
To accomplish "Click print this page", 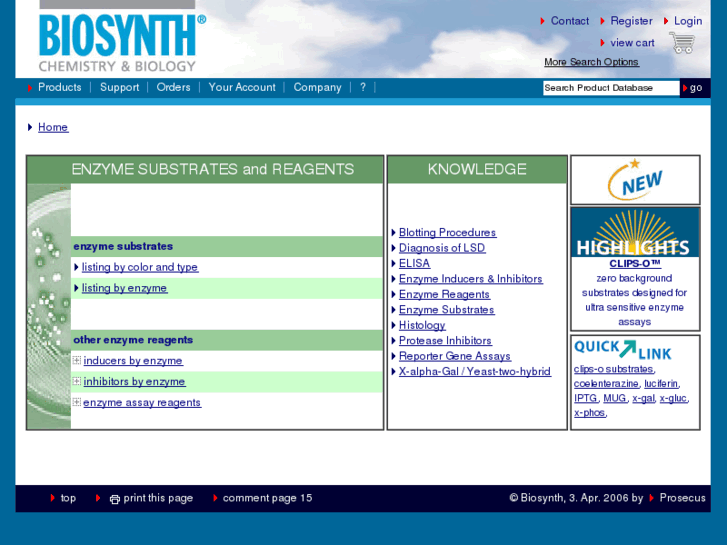I will pyautogui.click(x=158, y=498).
